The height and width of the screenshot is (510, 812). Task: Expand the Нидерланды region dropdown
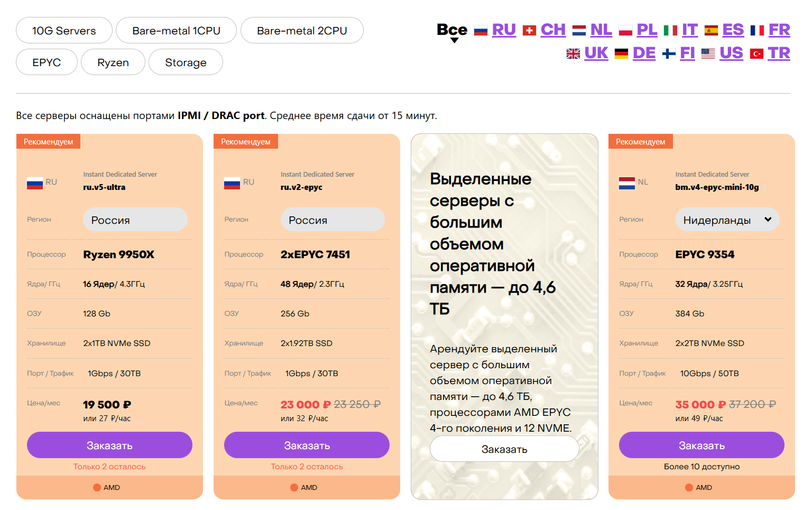click(x=727, y=220)
